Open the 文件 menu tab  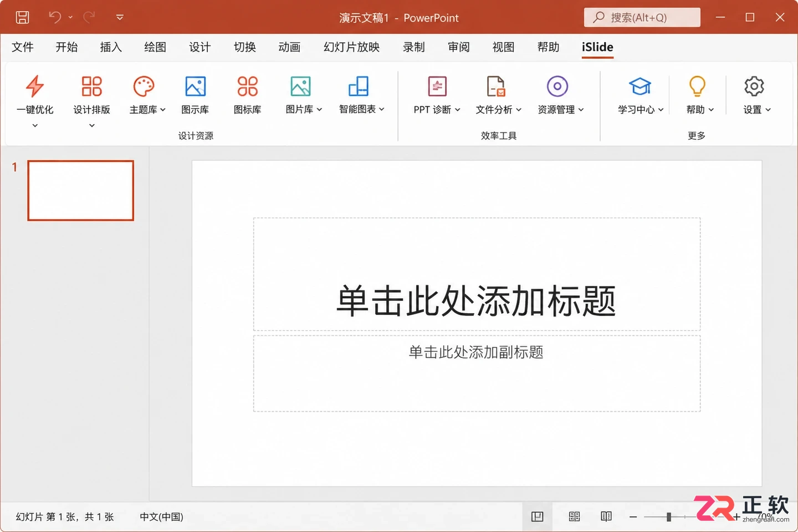[23, 47]
